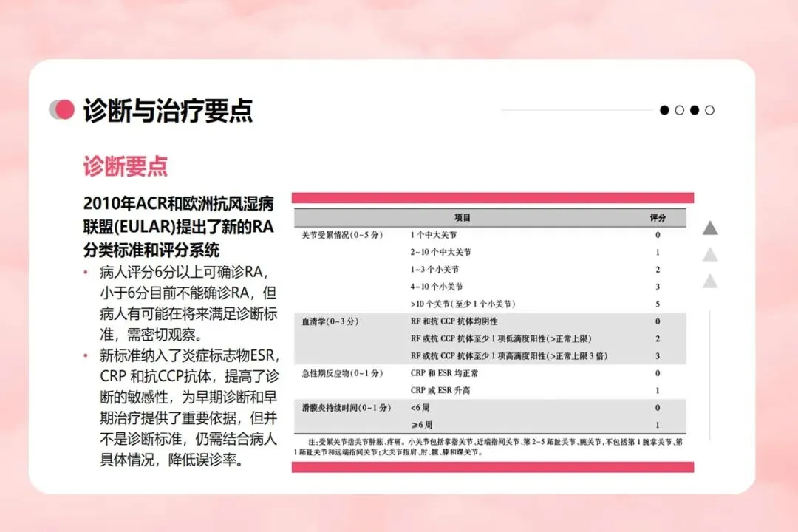Click score 5 in the >10个关节 row
Screen dimensions: 798x532
658,304
